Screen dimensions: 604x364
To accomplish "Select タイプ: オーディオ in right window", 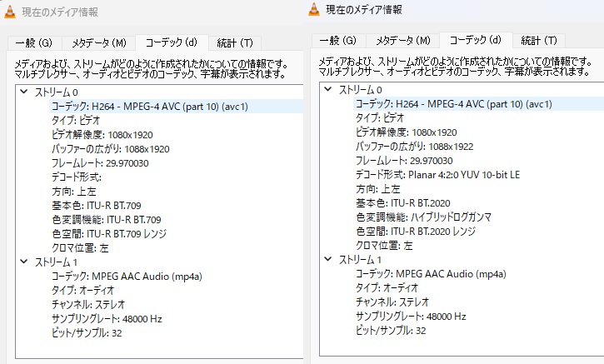I will click(387, 288).
